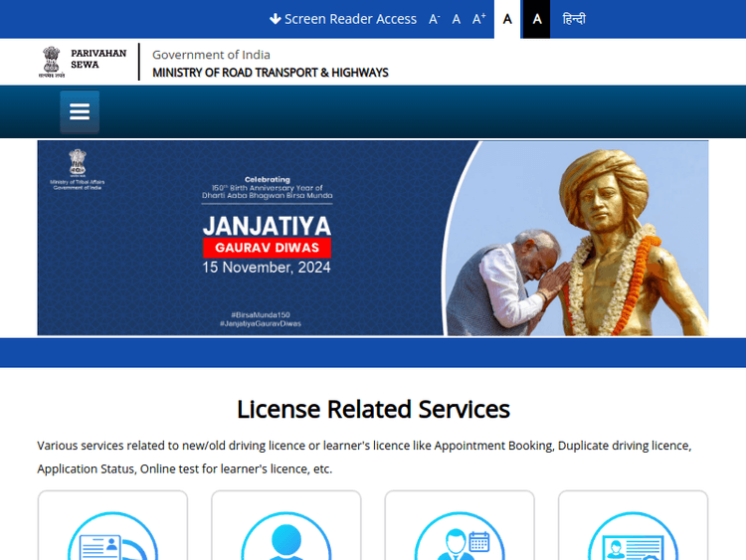Click the PARIVAHAN SEWA text in the header
746x560 pixels.
tap(98, 58)
